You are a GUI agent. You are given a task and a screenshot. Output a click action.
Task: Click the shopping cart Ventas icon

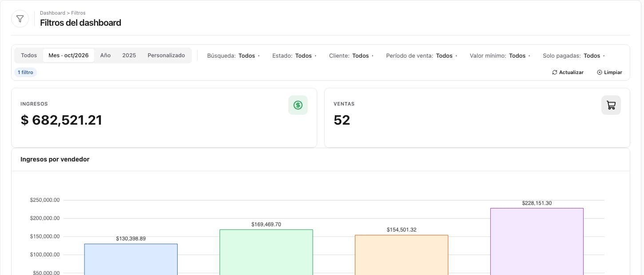pos(611,105)
